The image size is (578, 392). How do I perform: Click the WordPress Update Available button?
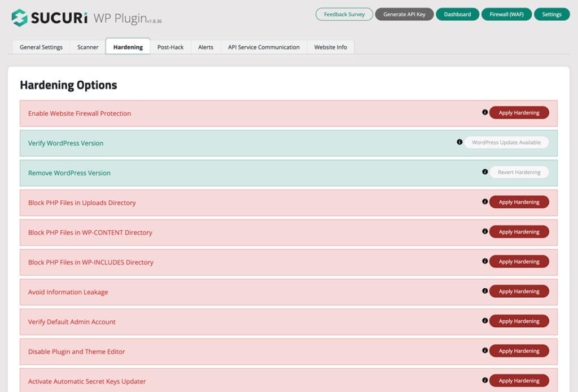[506, 143]
